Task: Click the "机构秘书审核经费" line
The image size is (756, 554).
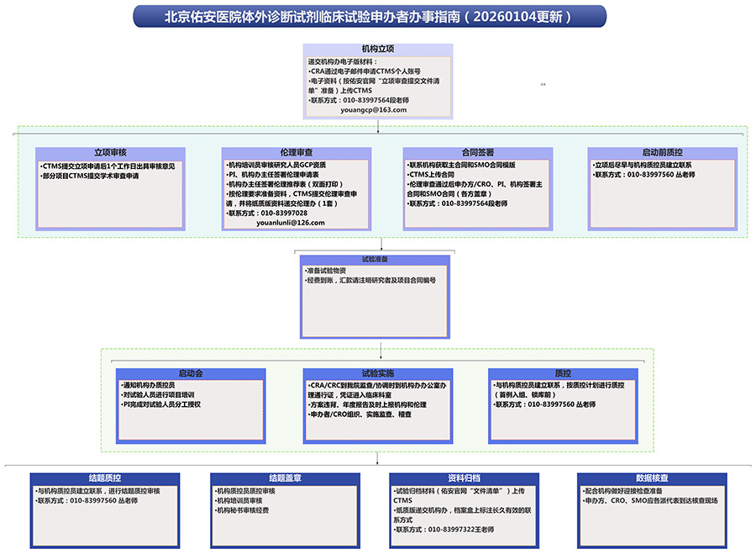Action: tap(242, 510)
